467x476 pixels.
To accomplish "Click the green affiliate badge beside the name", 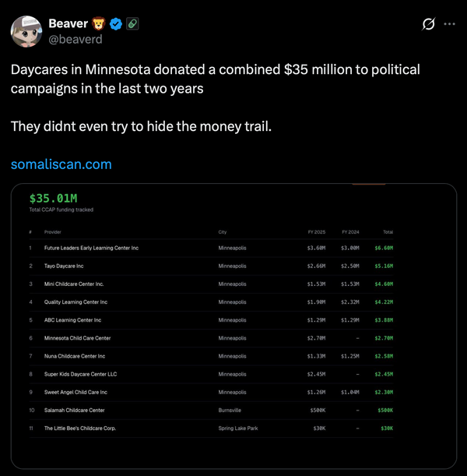I will pyautogui.click(x=132, y=23).
